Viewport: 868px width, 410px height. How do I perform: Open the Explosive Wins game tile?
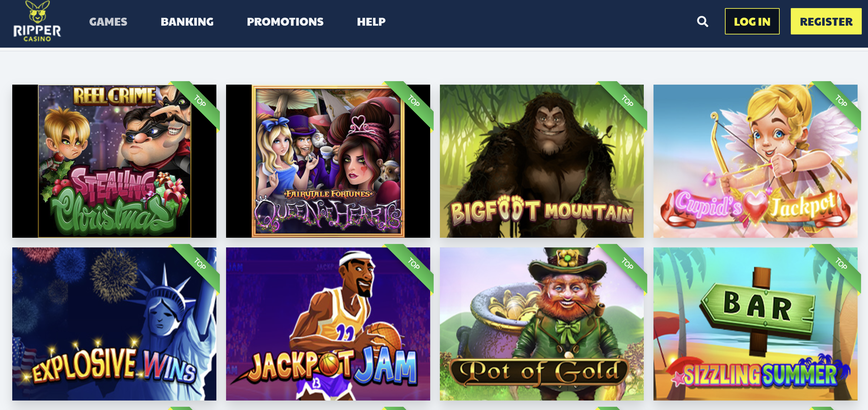coord(114,324)
